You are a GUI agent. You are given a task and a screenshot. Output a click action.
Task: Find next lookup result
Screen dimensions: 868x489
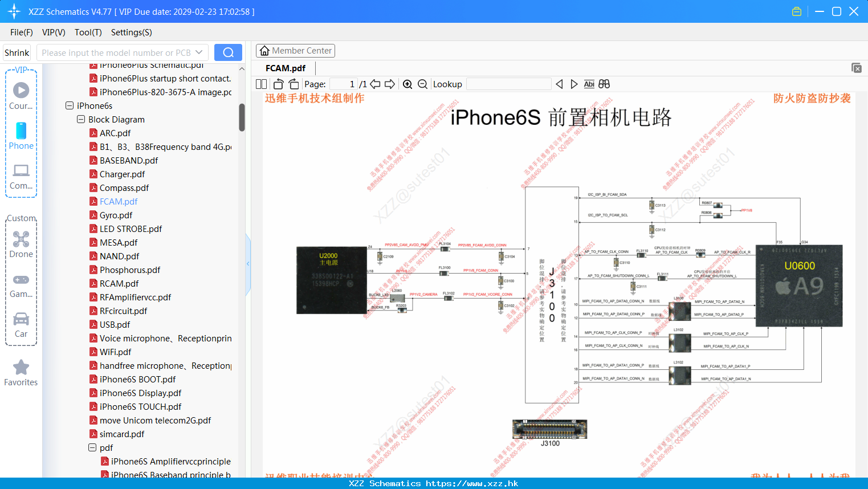point(574,84)
